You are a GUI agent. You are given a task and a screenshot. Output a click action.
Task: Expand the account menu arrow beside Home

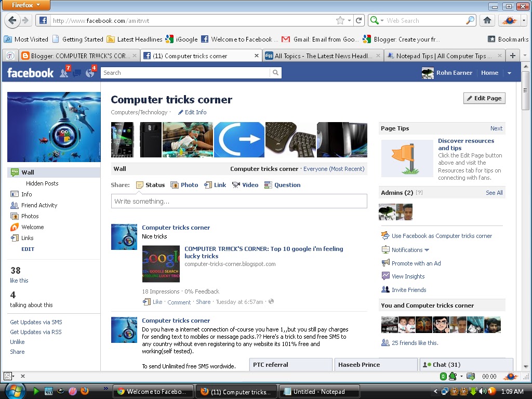click(x=509, y=73)
